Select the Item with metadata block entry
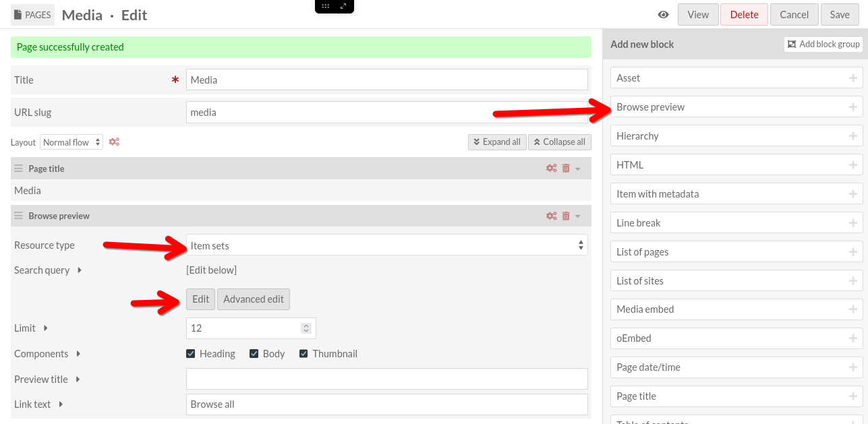This screenshot has width=868, height=424. pos(736,194)
